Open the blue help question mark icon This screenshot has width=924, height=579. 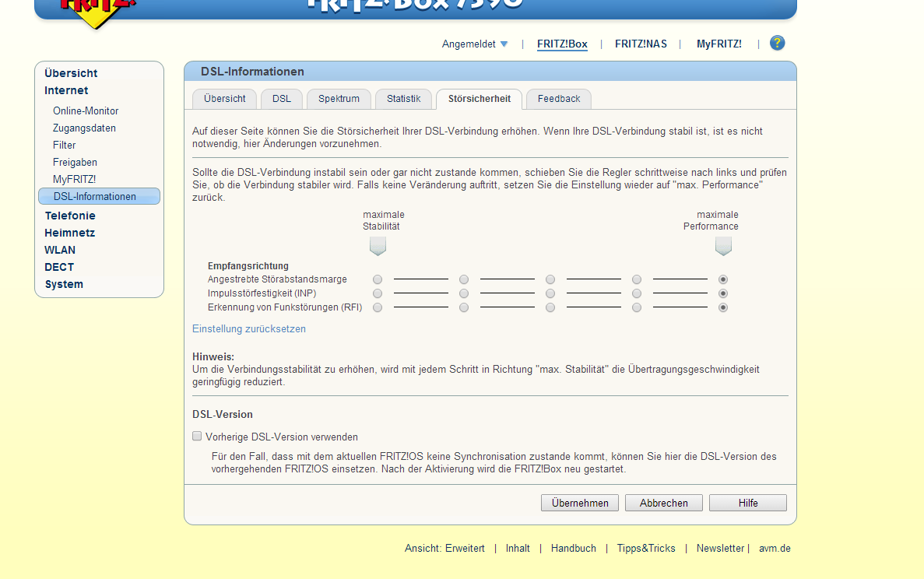778,43
